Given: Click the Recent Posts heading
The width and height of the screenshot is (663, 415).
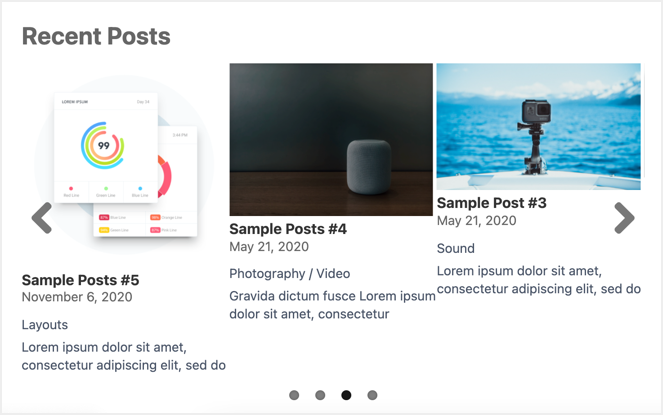Looking at the screenshot, I should (96, 37).
